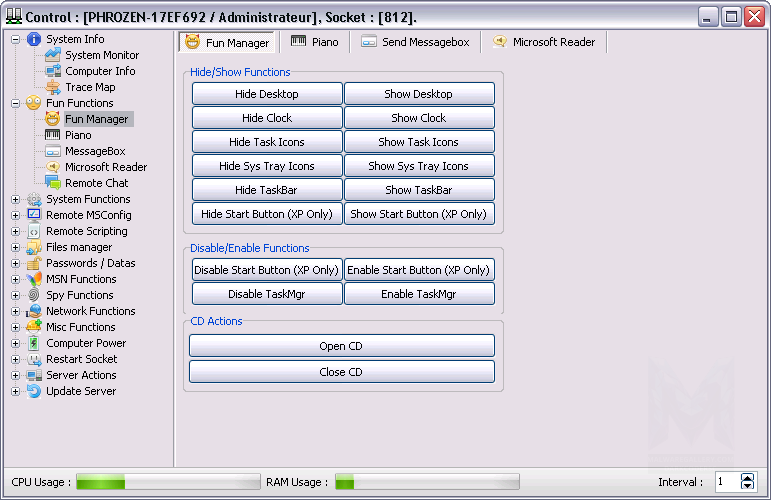Viewport: 771px width, 500px height.
Task: Select the Trace Map icon
Action: coord(53,87)
